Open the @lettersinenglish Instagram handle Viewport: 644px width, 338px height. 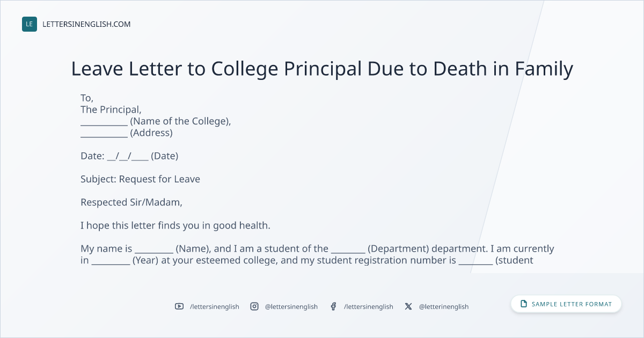coord(291,306)
